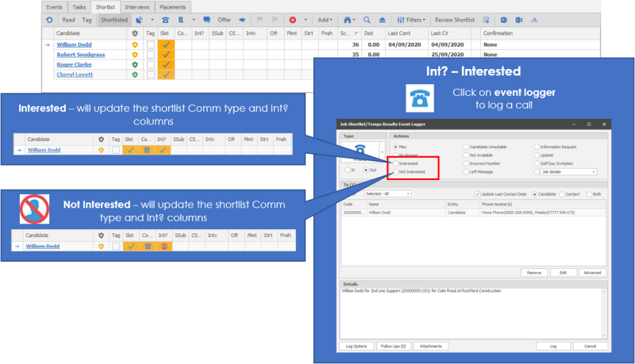Open the Job details combo box

tap(568, 171)
